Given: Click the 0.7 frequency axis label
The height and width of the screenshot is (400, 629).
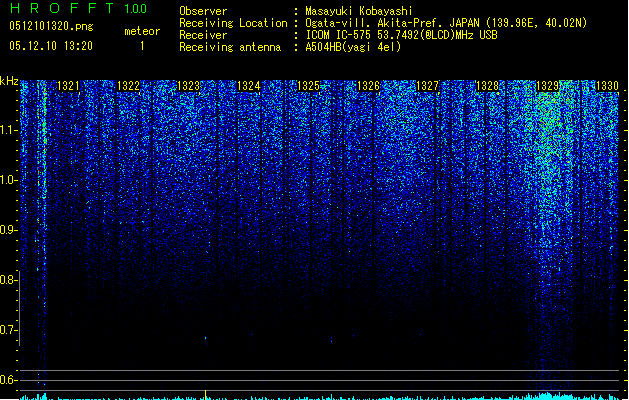Looking at the screenshot, I should click(8, 330).
